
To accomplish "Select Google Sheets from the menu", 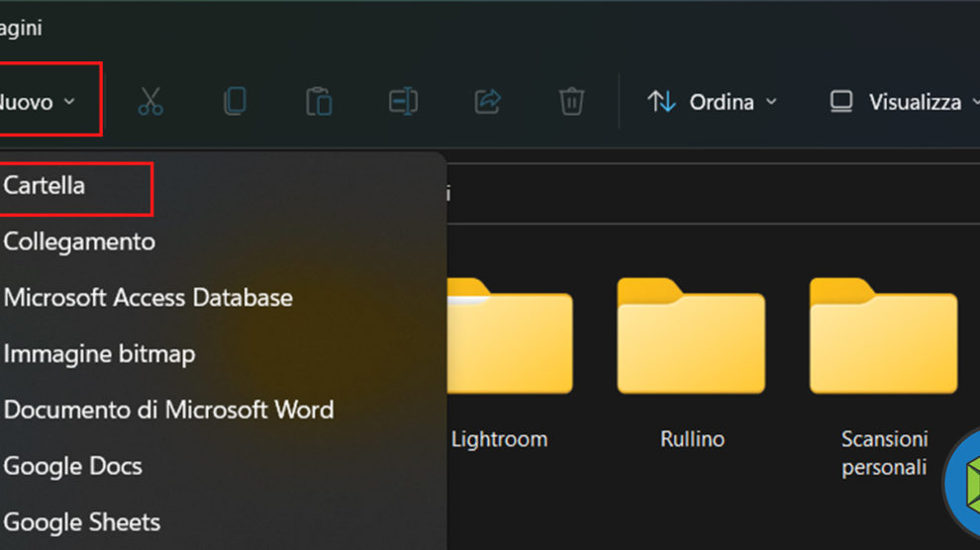I will click(81, 522).
